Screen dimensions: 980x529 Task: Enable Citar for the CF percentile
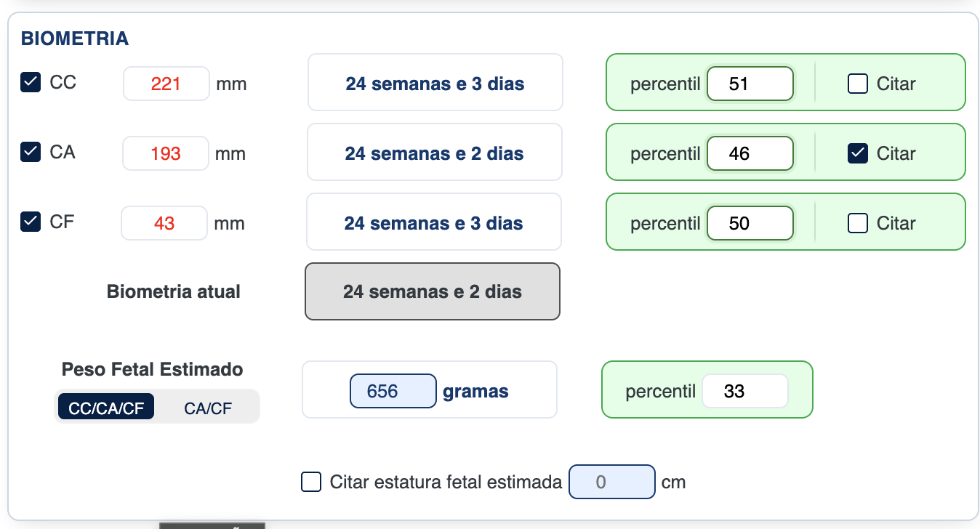[858, 223]
